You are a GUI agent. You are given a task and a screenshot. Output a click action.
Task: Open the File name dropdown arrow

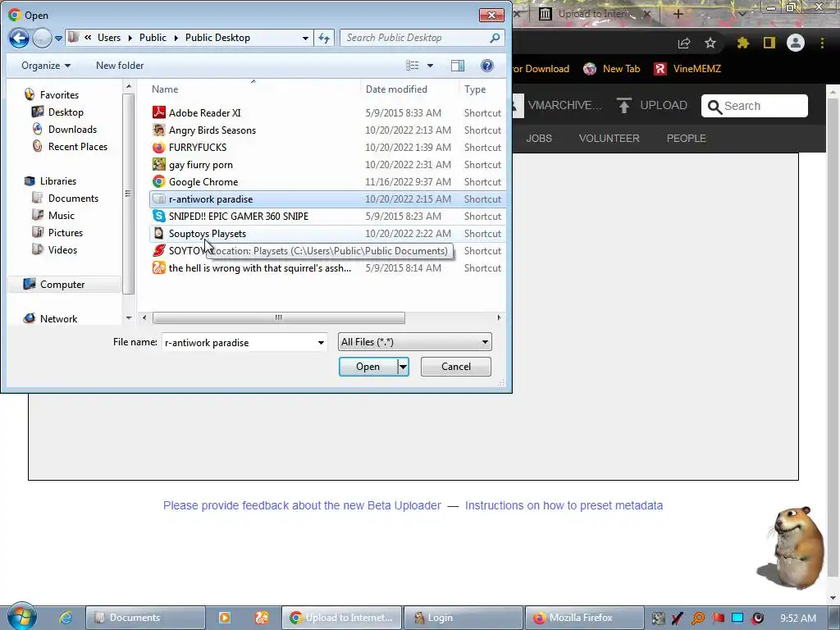[x=321, y=342]
